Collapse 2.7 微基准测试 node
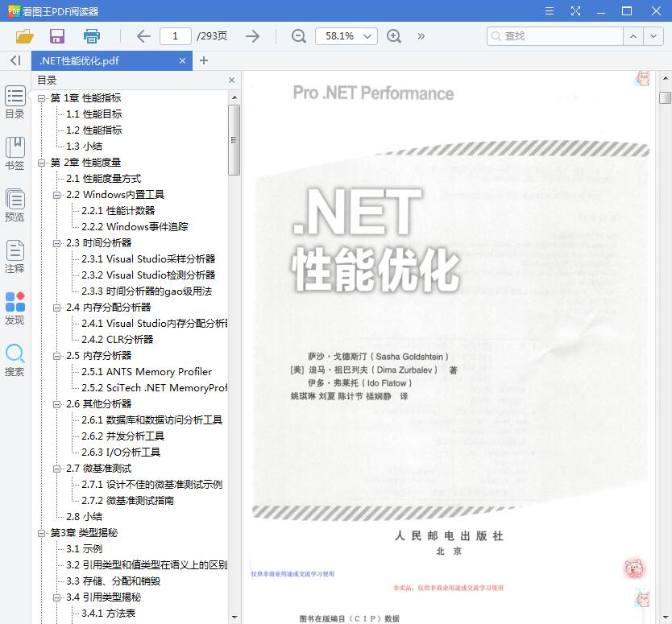 click(x=56, y=469)
